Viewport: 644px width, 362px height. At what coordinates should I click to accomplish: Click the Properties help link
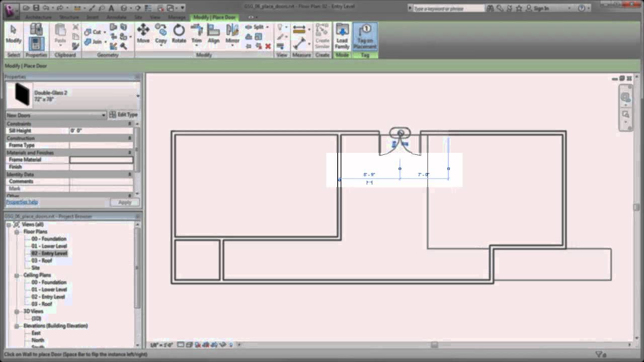pyautogui.click(x=22, y=202)
